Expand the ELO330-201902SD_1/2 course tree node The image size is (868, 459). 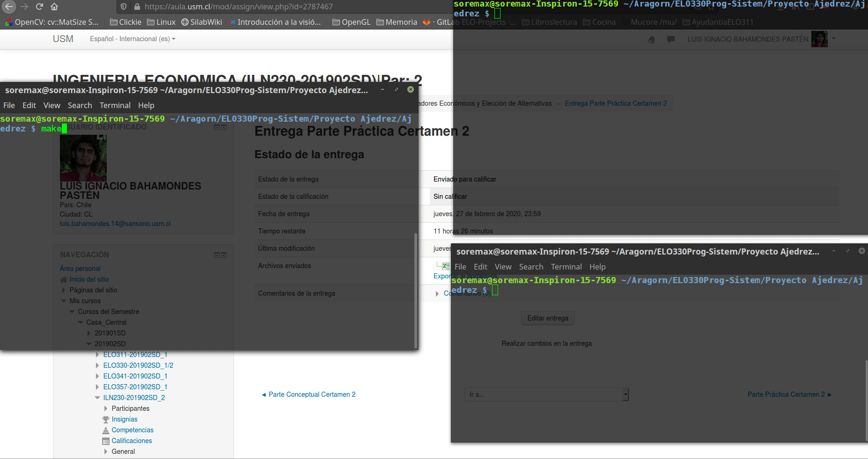97,365
